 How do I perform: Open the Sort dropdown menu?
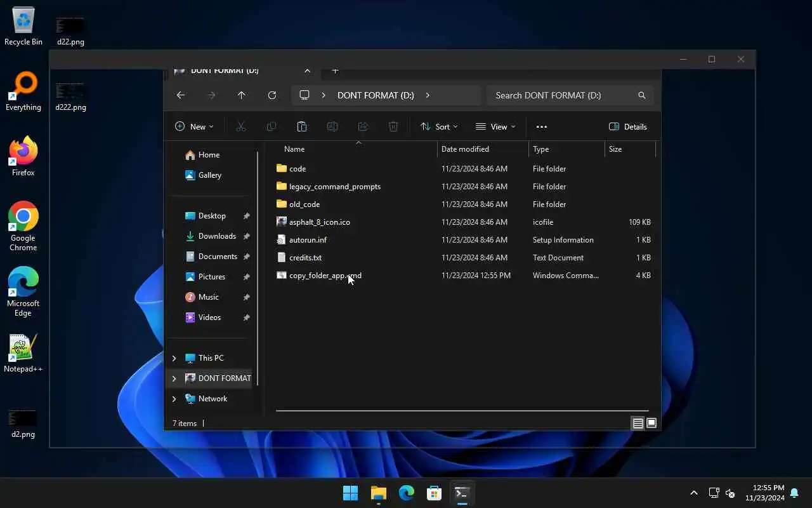click(x=438, y=126)
